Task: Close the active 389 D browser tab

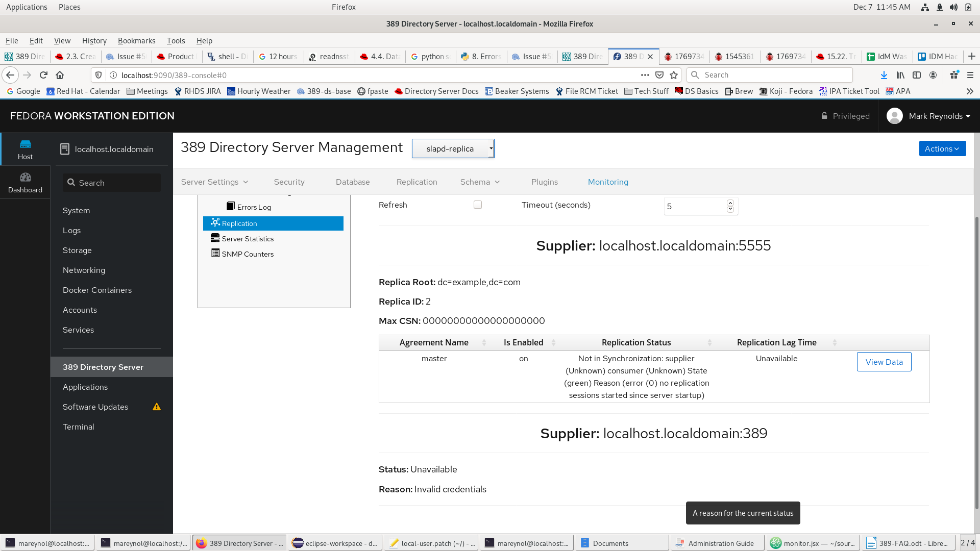Action: pyautogui.click(x=650, y=57)
